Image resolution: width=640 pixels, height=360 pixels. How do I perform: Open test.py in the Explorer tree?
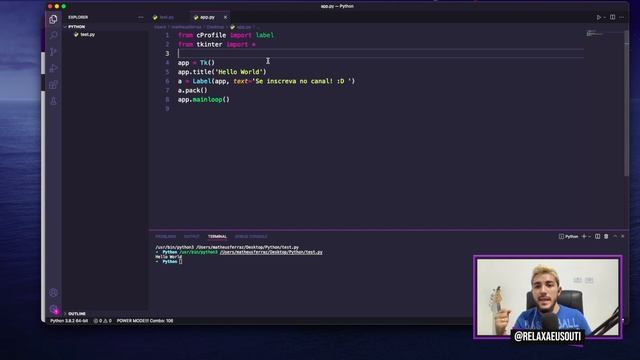[x=87, y=34]
